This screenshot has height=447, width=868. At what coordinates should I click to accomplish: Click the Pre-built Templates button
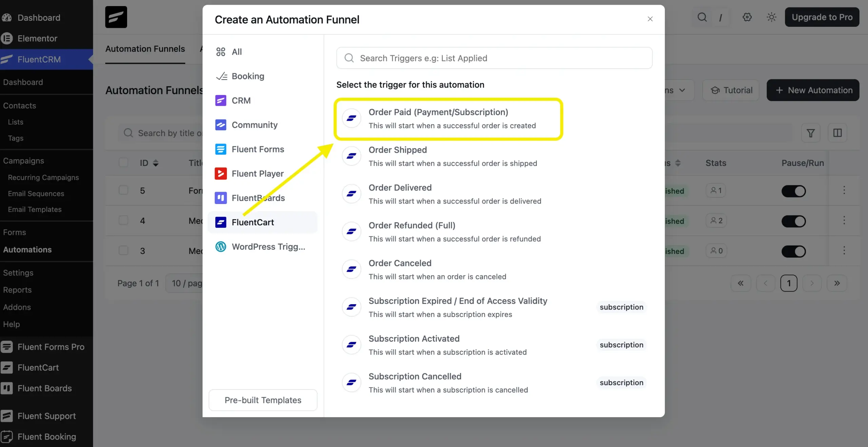coord(263,400)
